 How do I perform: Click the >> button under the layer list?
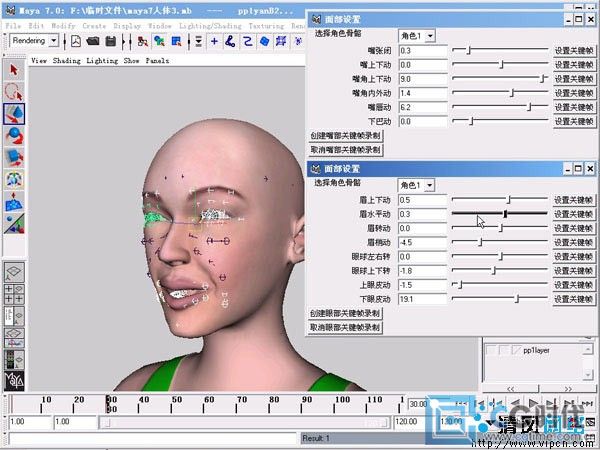click(568, 389)
